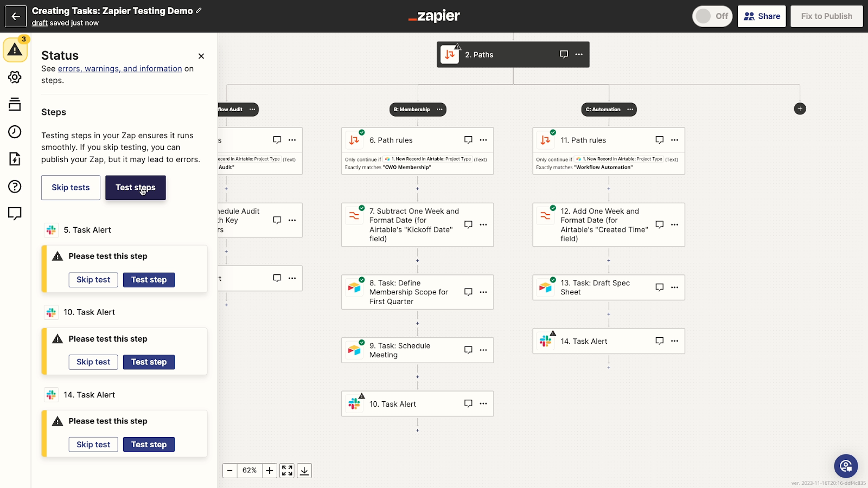This screenshot has width=868, height=488.
Task: Test step for 10. Task Alert
Action: point(149,362)
